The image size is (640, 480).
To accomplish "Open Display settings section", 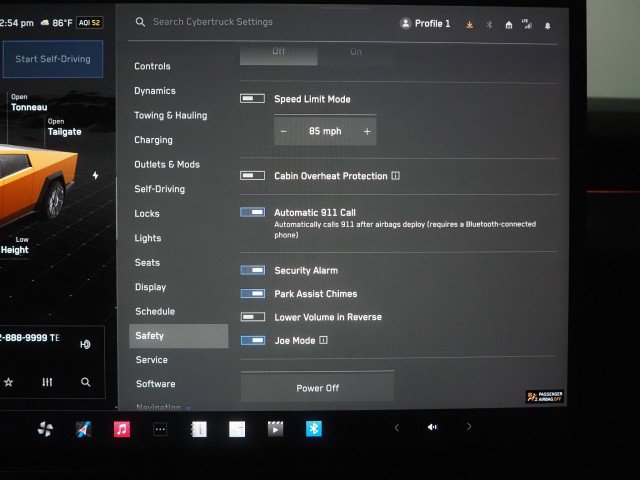I will (x=151, y=287).
